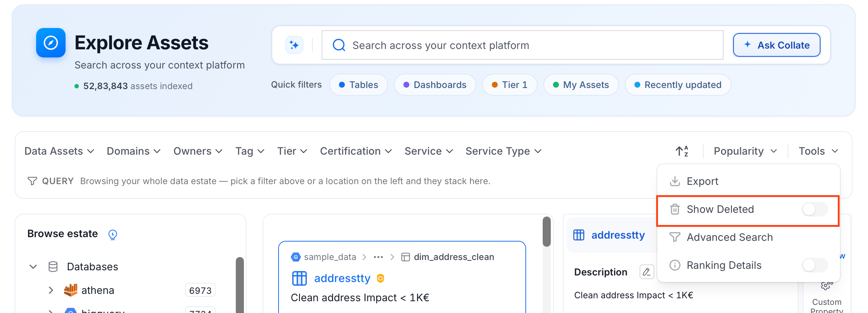Open the Tier filter dropdown
868x313 pixels.
(x=292, y=151)
